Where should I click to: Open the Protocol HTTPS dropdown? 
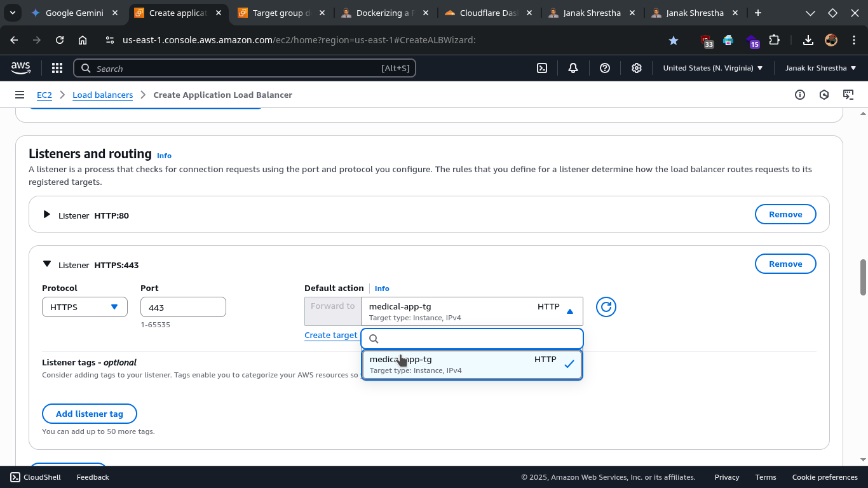point(85,307)
